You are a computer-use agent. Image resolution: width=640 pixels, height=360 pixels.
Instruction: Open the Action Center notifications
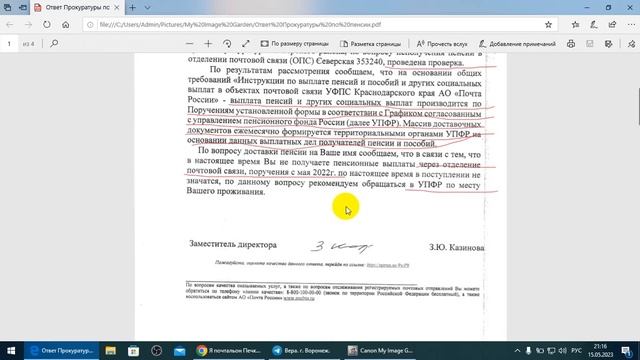click(627, 351)
